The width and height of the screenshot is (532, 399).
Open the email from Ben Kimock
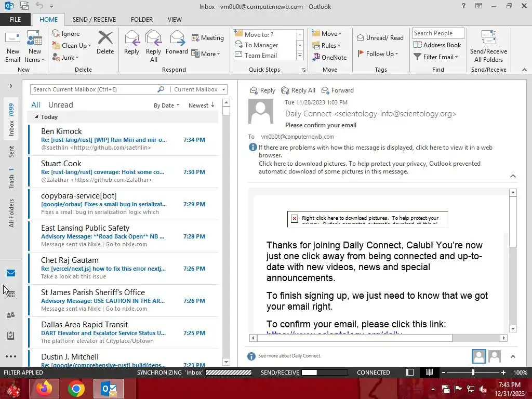coord(124,139)
